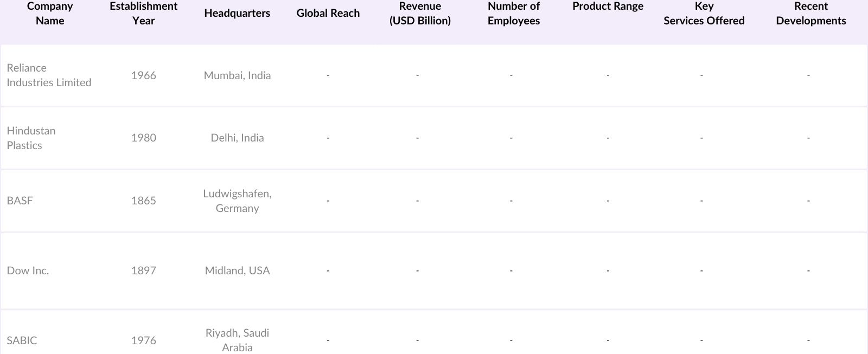Click the 1980 establishment year cell
Image resolution: width=868 pixels, height=354 pixels.
pos(143,138)
